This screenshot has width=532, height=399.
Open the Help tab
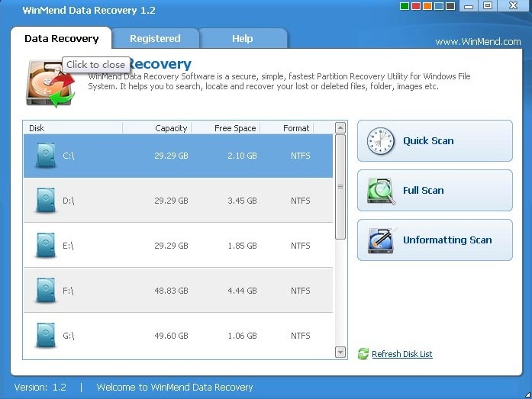[x=243, y=38]
